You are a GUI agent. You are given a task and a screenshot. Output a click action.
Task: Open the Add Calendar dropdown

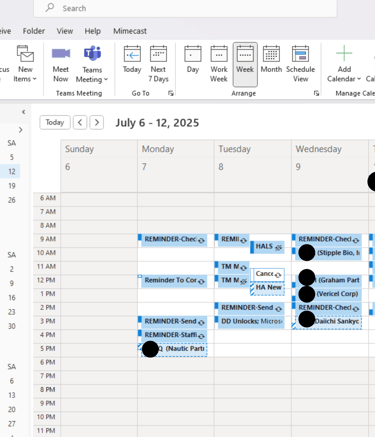click(x=344, y=64)
